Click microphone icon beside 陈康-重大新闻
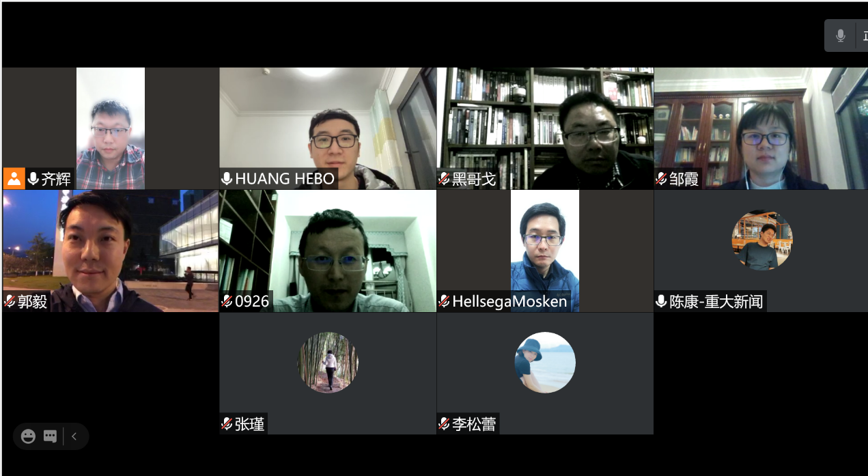The image size is (868, 476). (x=661, y=301)
